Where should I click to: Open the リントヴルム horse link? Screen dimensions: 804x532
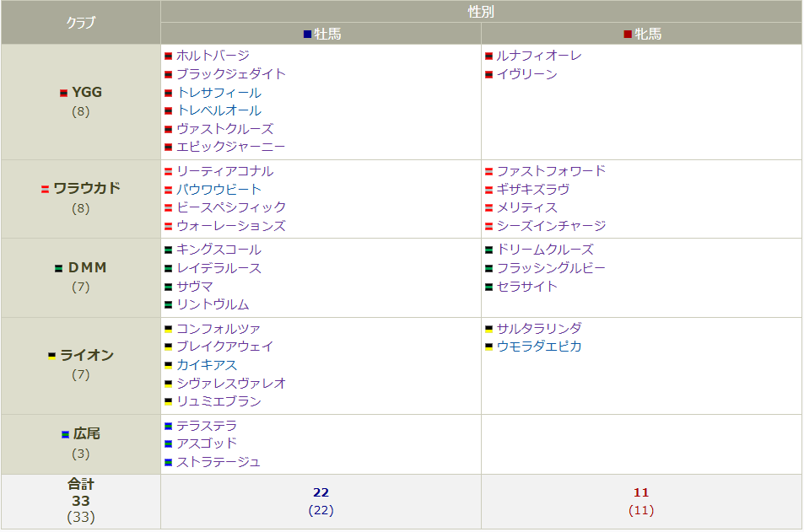[213, 304]
